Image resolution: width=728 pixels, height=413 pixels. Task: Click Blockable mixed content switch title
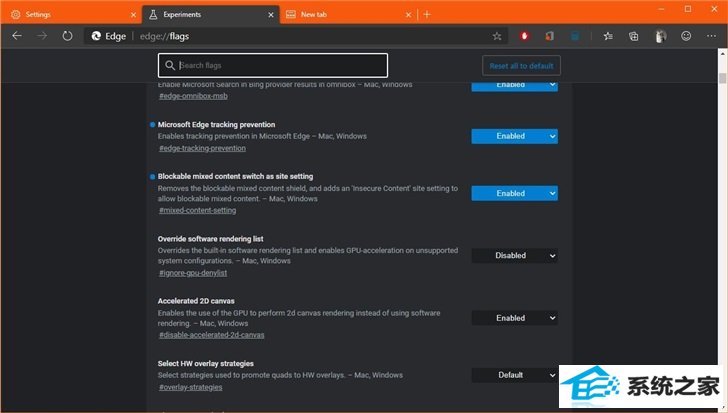(x=235, y=176)
